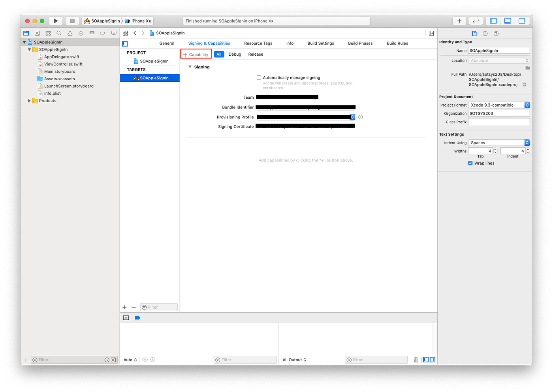Select the Symbol navigator icon

pyautogui.click(x=48, y=33)
